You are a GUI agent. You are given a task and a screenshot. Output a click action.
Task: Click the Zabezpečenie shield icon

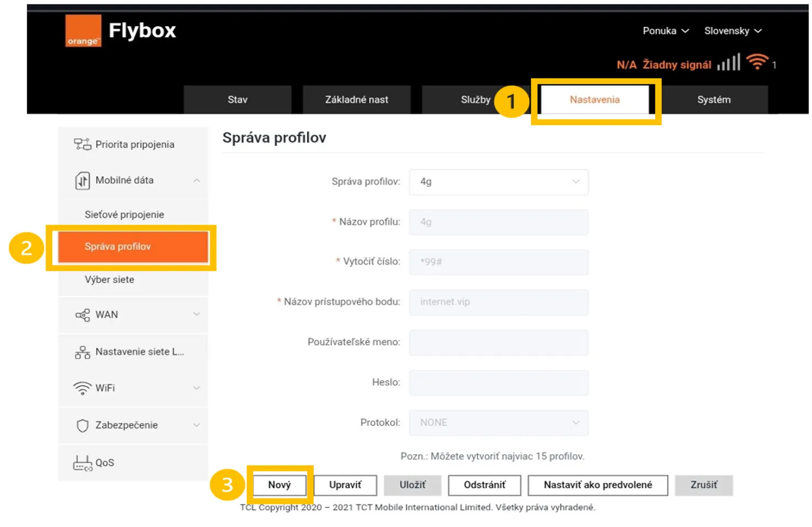pyautogui.click(x=83, y=426)
